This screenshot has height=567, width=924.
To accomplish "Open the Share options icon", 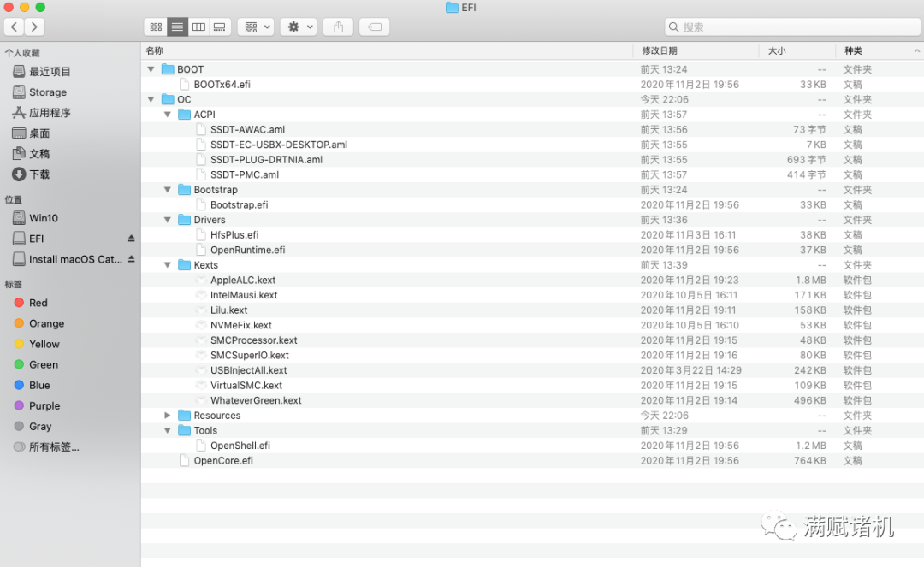I will pos(337,27).
